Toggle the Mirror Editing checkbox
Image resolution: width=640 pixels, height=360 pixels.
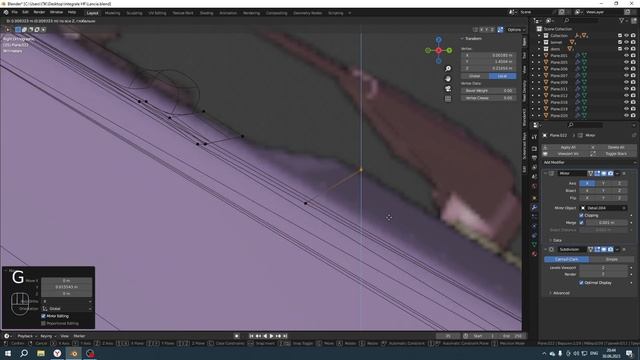43,316
